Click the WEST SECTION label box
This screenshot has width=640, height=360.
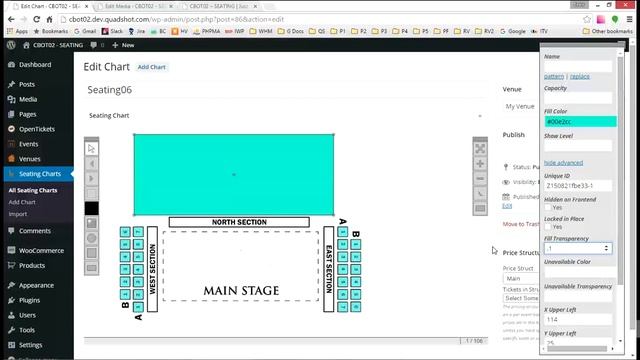click(x=152, y=269)
